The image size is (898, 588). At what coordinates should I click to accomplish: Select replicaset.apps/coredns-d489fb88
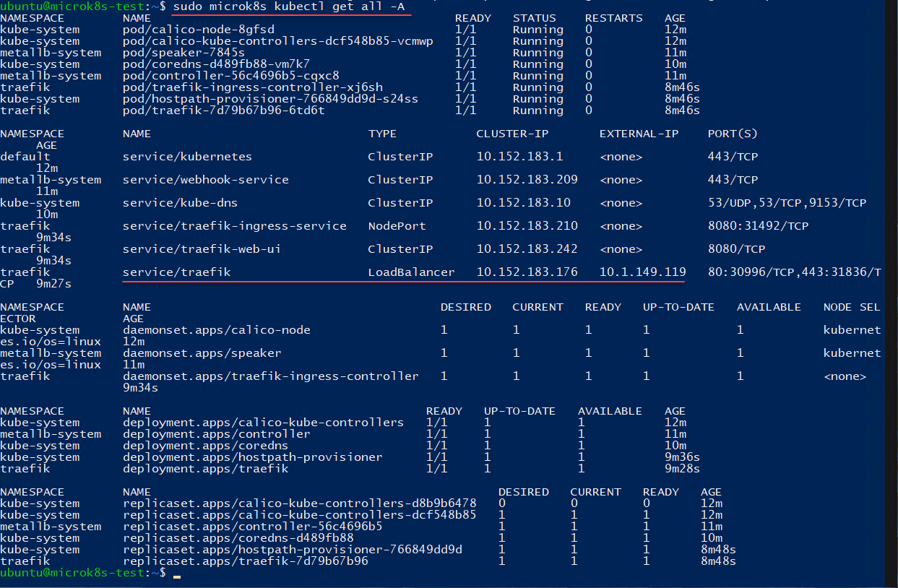(238, 538)
